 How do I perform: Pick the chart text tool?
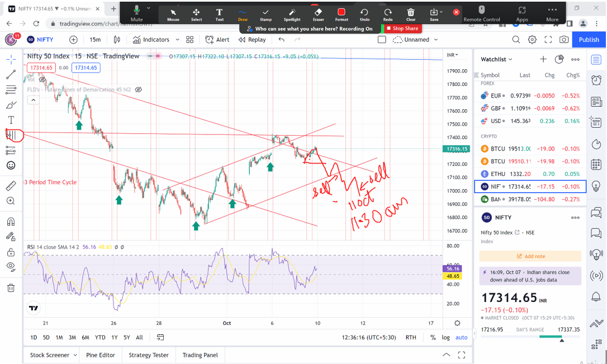(11, 120)
